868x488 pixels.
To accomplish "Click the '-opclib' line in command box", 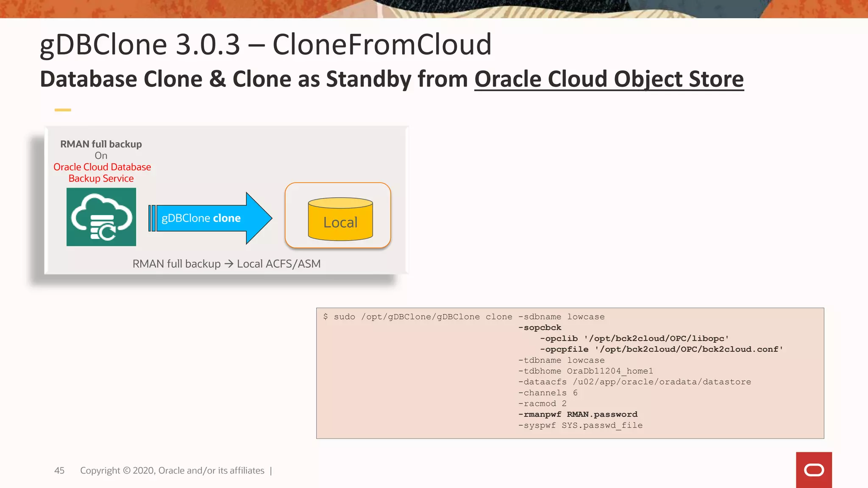I will (634, 338).
